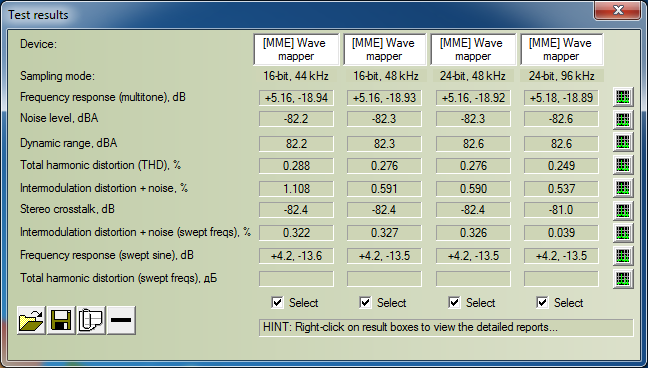Click the 24-bit, 48 kHz sampling mode label

[473, 76]
